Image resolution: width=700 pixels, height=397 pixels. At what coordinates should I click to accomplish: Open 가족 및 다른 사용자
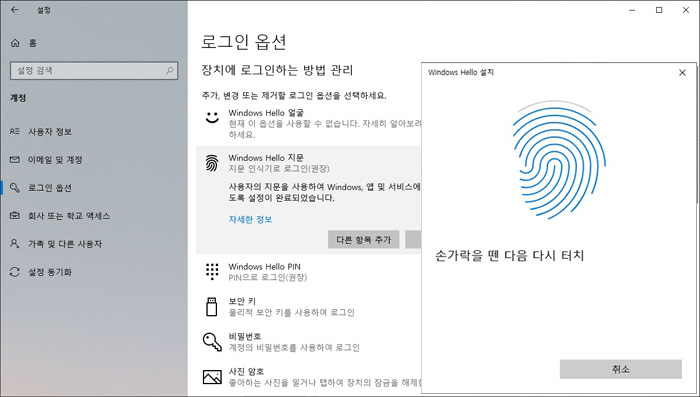click(65, 244)
